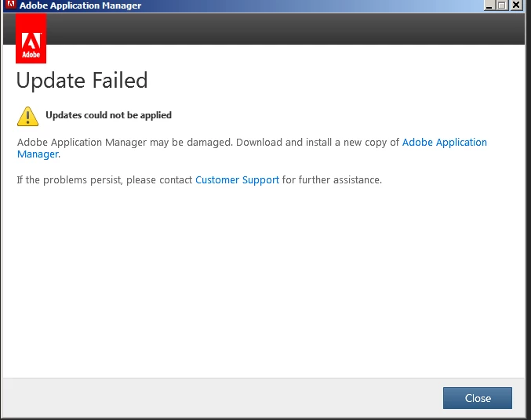
Task: Minimize the Adobe Application Manager window
Action: point(489,5)
